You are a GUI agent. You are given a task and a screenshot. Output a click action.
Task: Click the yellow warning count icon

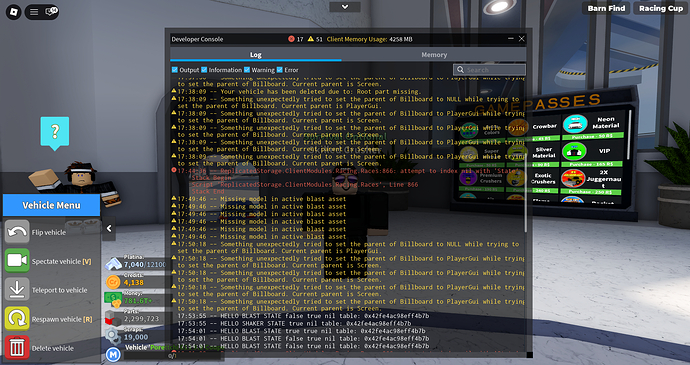[x=311, y=39]
